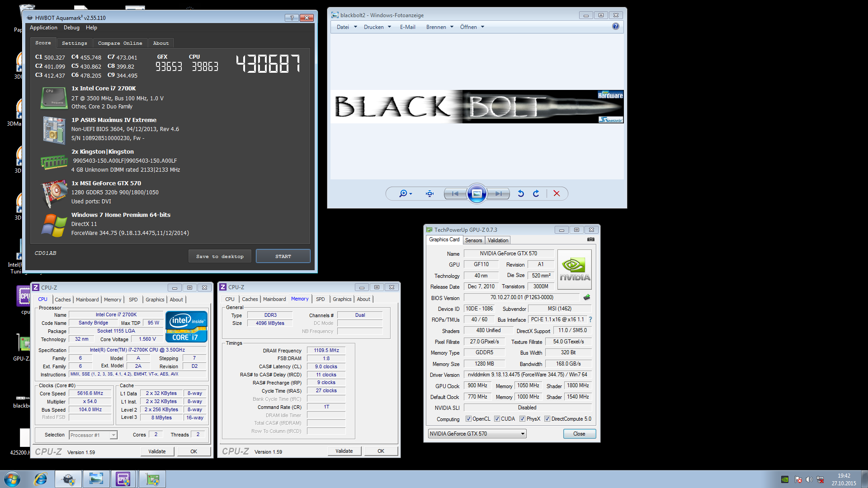Delete image with the red X icon
Image resolution: width=868 pixels, height=488 pixels.
[557, 193]
